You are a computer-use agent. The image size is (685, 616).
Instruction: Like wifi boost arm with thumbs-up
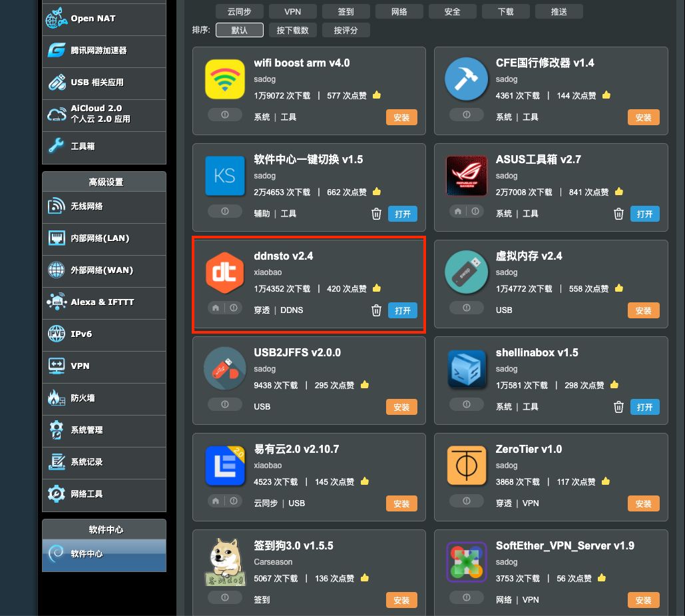pos(377,95)
